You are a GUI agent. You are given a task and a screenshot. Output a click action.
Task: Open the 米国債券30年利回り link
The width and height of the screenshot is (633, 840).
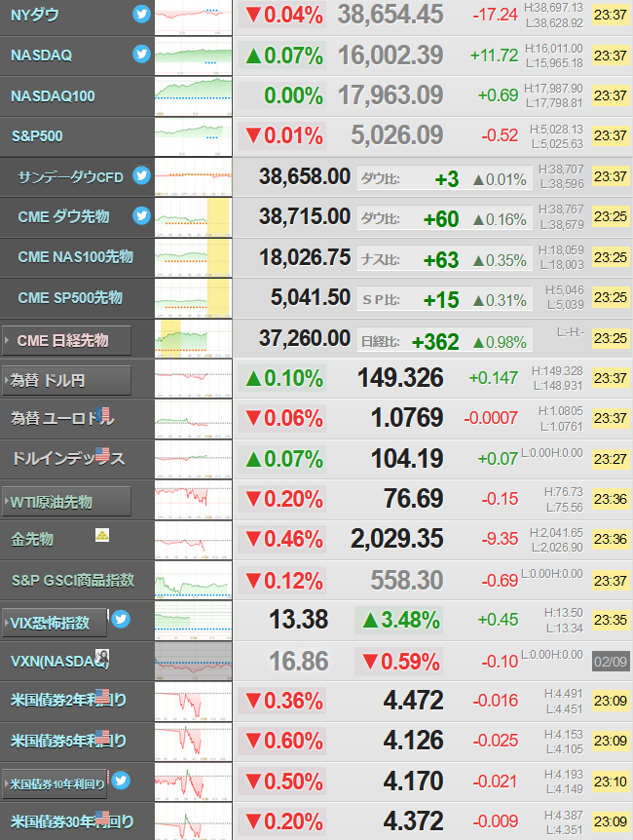click(x=72, y=822)
